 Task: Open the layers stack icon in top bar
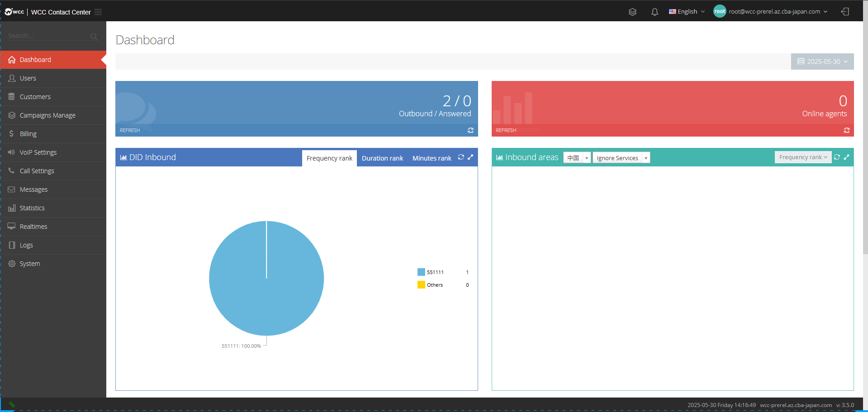point(632,12)
